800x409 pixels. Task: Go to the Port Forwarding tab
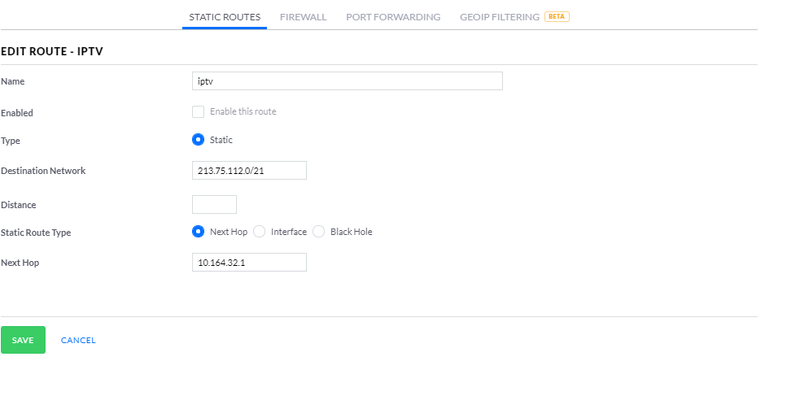coord(393,17)
